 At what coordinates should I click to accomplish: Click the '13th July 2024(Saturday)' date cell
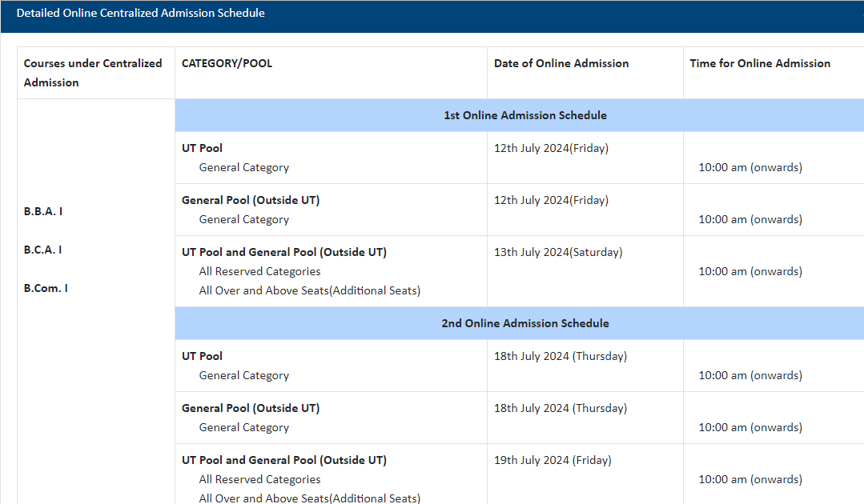558,252
